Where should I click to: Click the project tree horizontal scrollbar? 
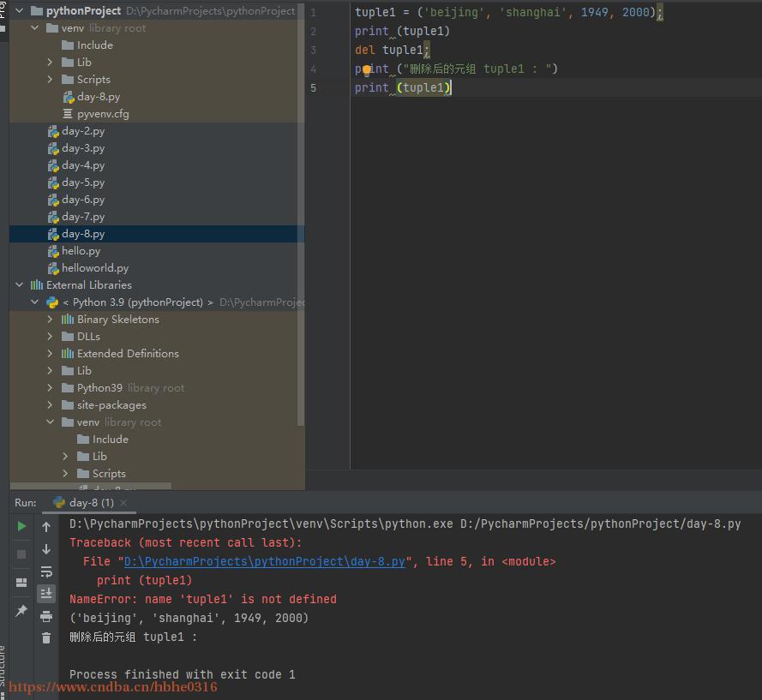click(91, 486)
